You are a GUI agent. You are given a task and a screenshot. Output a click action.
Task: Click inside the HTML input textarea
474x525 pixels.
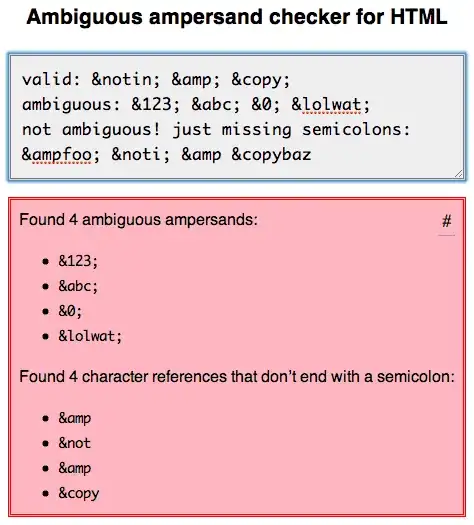(x=237, y=117)
